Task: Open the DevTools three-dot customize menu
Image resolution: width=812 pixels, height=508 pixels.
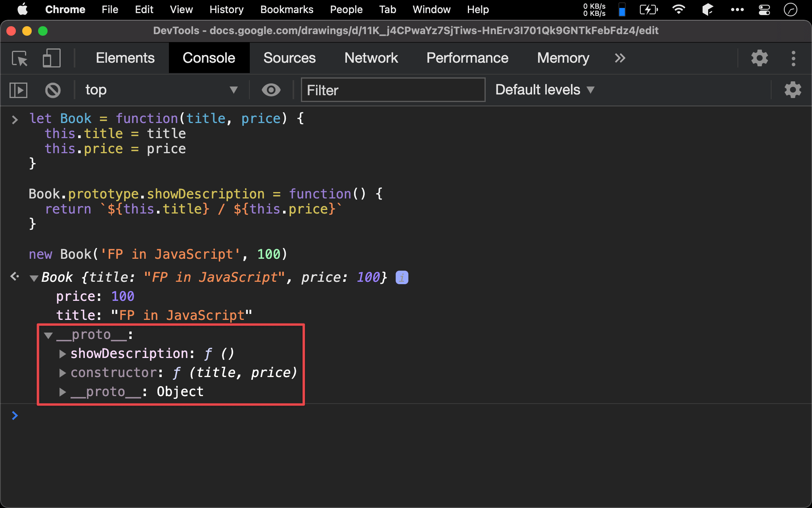Action: click(x=793, y=58)
